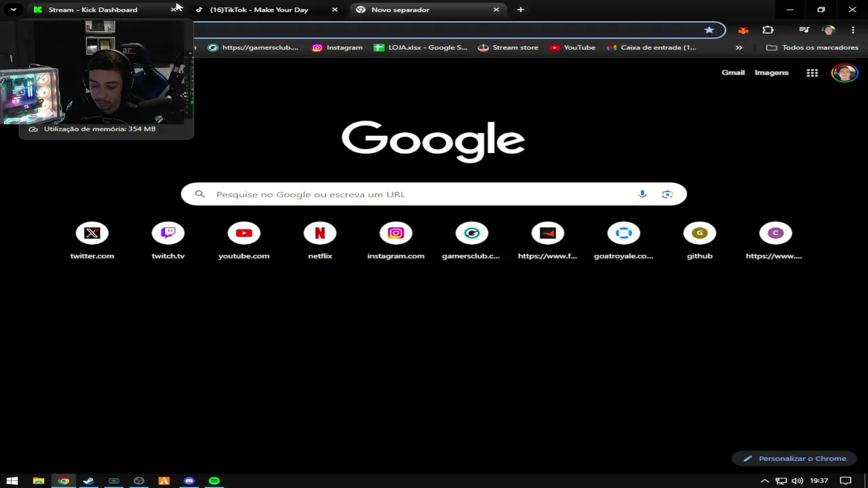This screenshot has width=868, height=488.
Task: Open the youtube.com shortcut tile
Action: point(244,241)
